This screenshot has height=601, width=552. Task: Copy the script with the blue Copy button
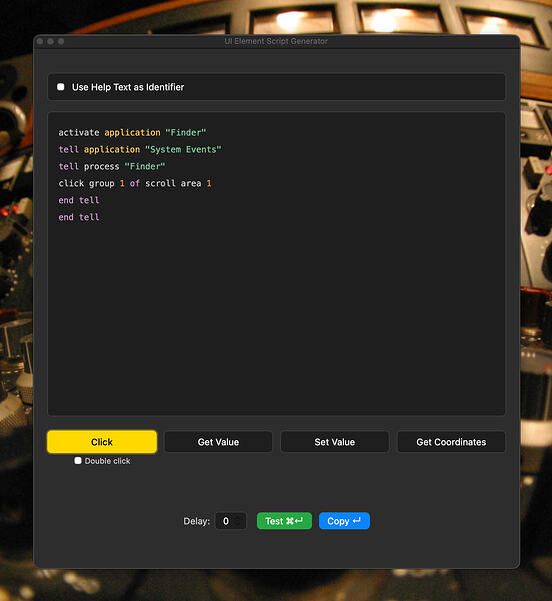pyautogui.click(x=344, y=521)
